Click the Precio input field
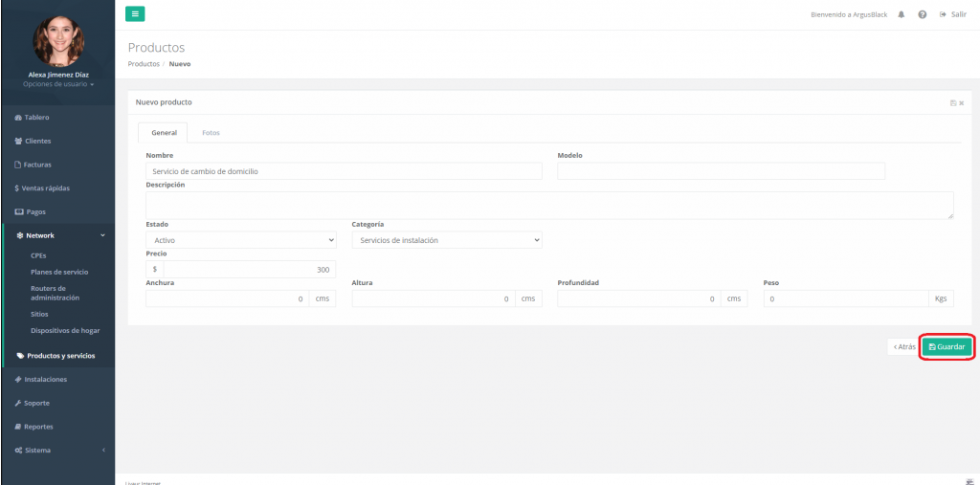This screenshot has height=485, width=980. pyautogui.click(x=250, y=270)
